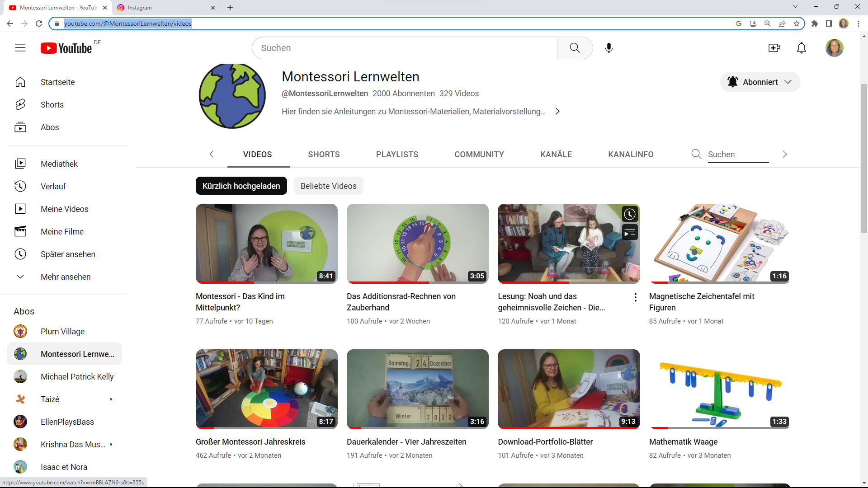Click the channel Suchen input field
Image resolution: width=868 pixels, height=488 pixels.
click(x=738, y=155)
